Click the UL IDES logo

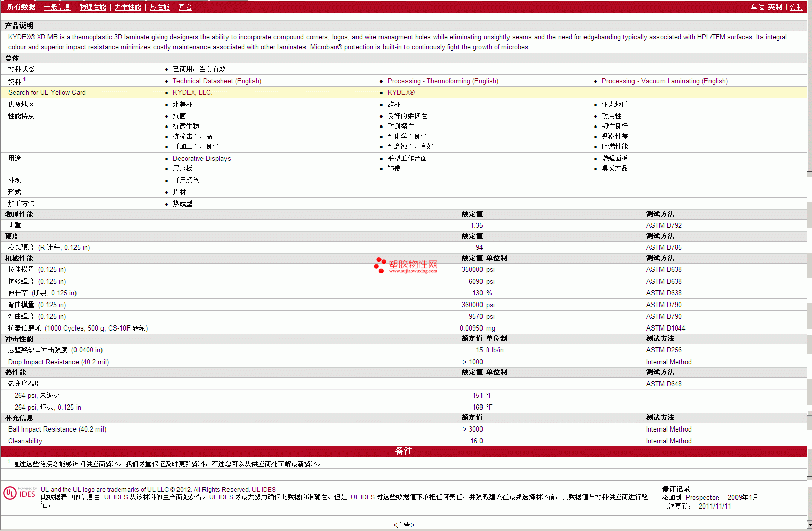(x=19, y=493)
